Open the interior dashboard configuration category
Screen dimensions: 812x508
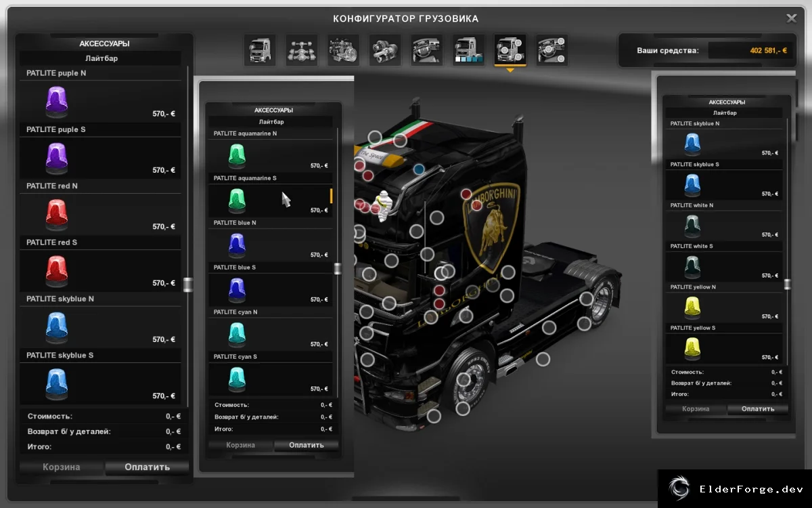[427, 50]
